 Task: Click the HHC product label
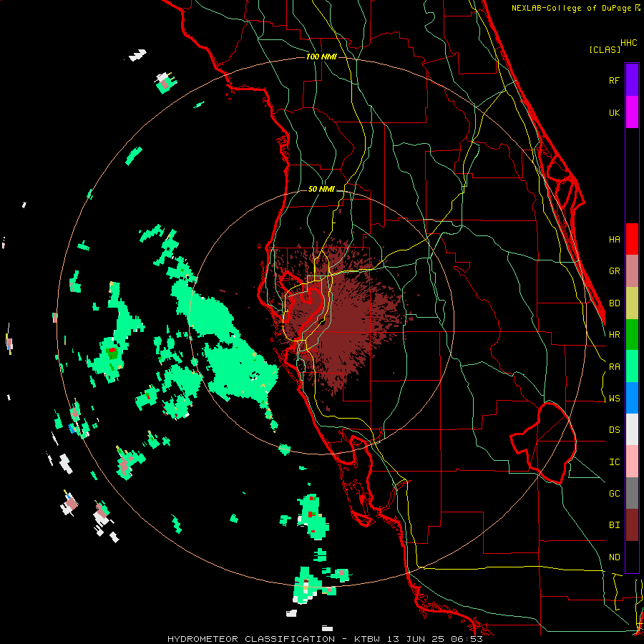click(x=629, y=43)
